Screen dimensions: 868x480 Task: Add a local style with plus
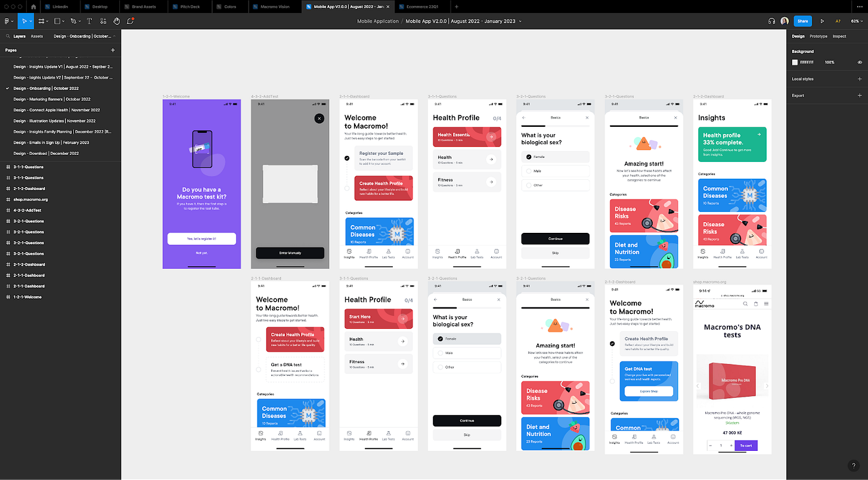tap(859, 79)
